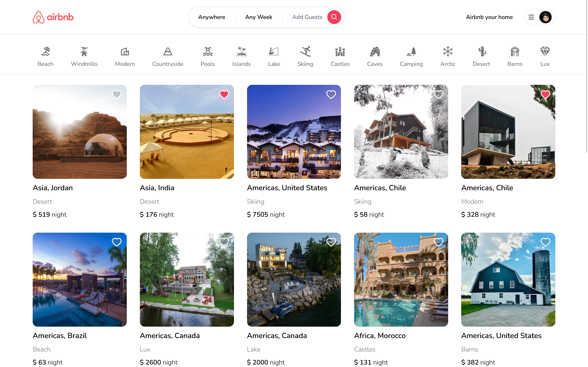Choose the Castles category icon
This screenshot has height=367, width=588.
340,51
